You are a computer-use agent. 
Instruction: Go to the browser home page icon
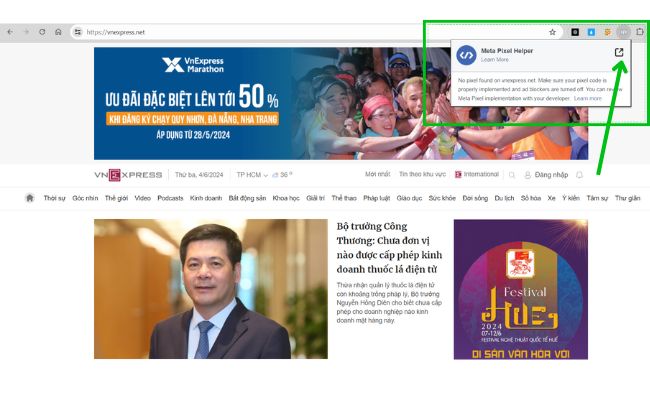click(x=58, y=32)
